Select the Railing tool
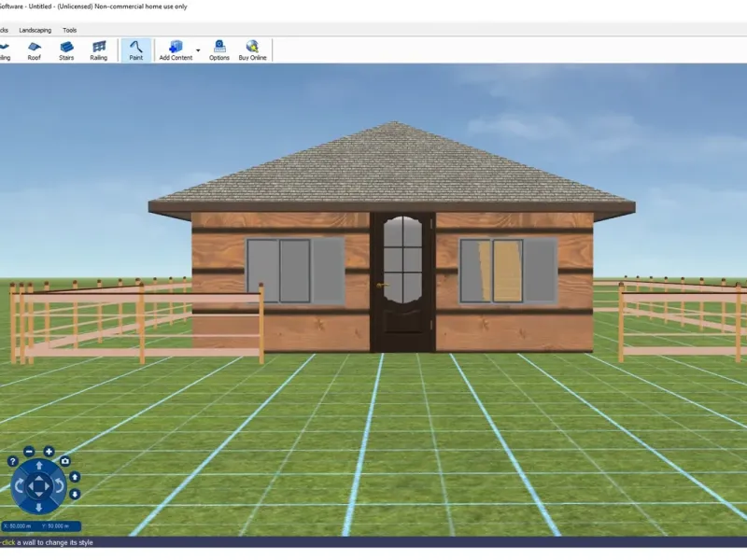Image resolution: width=747 pixels, height=560 pixels. click(x=99, y=50)
